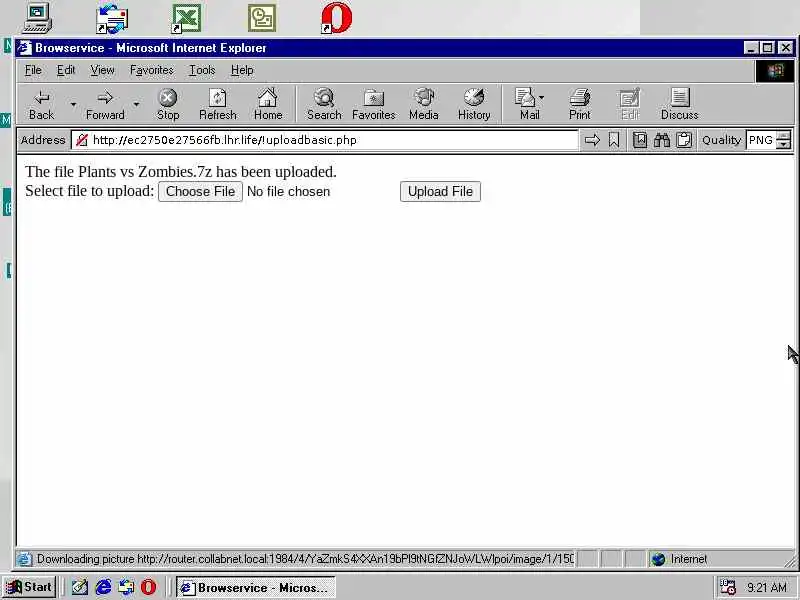
Task: Select the Outlook Express desktop shortcut
Action: click(x=112, y=18)
